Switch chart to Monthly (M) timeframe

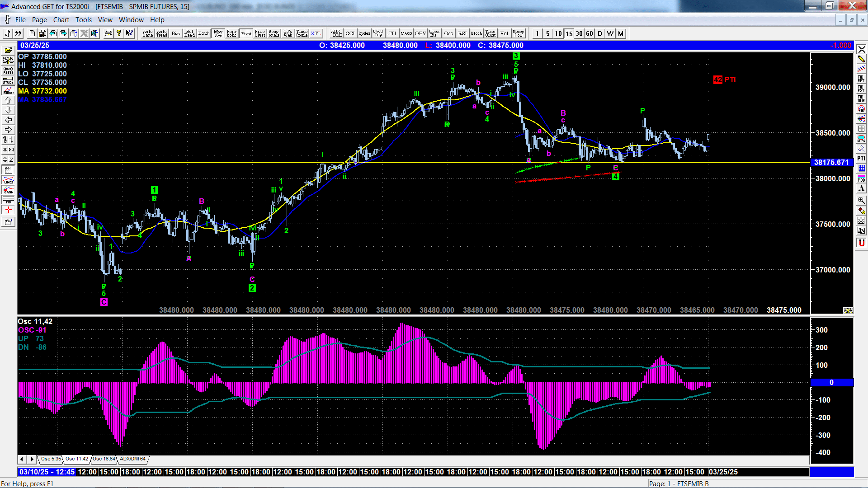tap(620, 33)
